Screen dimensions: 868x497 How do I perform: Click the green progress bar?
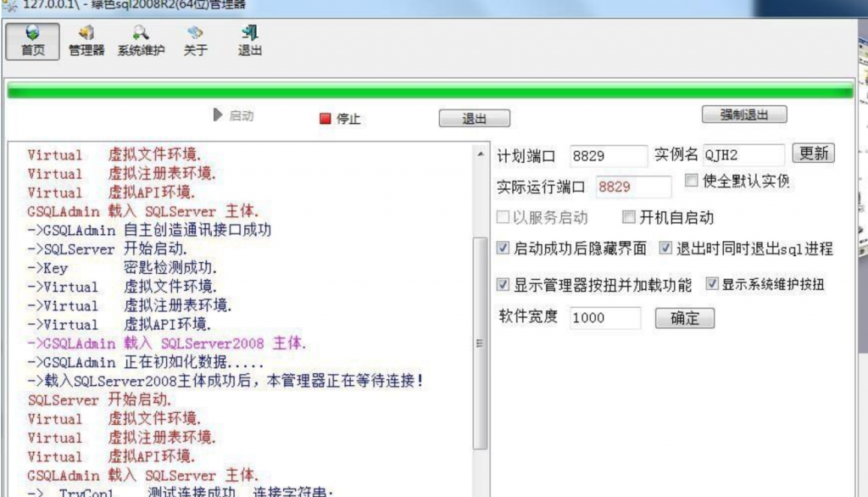pos(430,90)
